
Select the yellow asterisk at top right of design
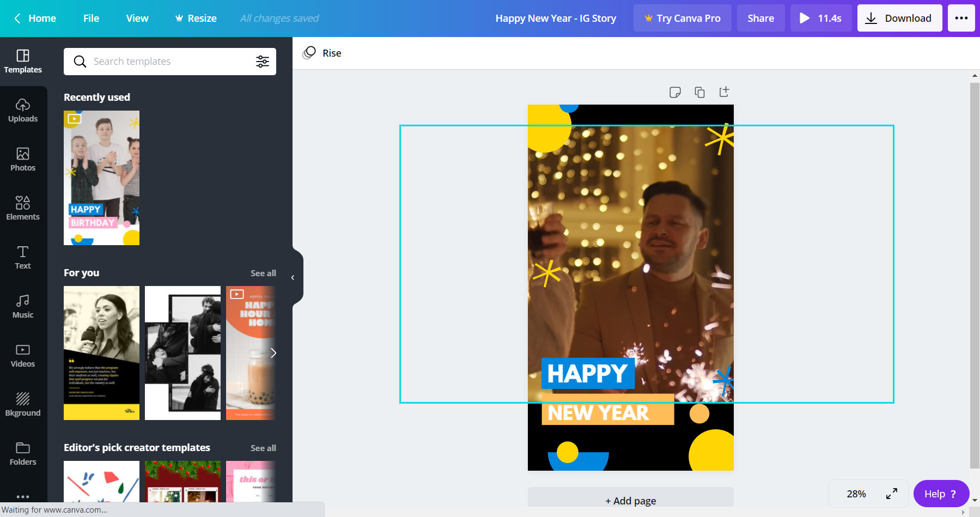pos(720,139)
